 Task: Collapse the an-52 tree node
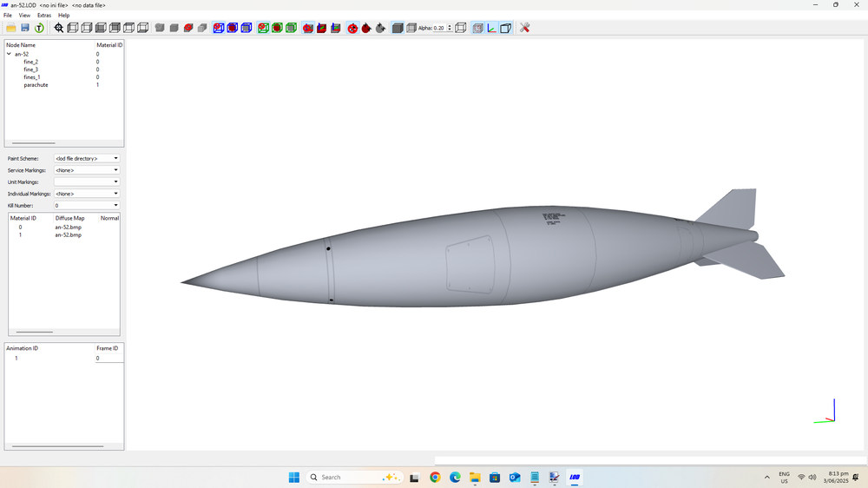click(9, 54)
